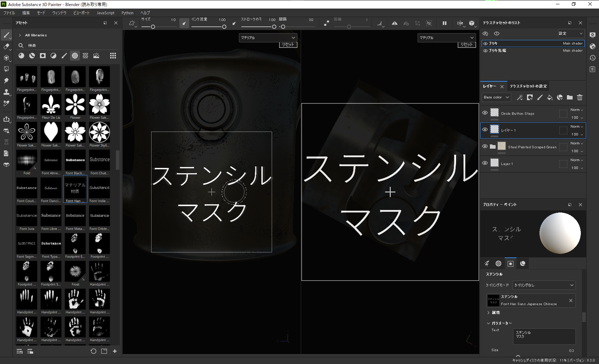
Task: Delete the selected layer with the trash icon
Action: pos(580,97)
